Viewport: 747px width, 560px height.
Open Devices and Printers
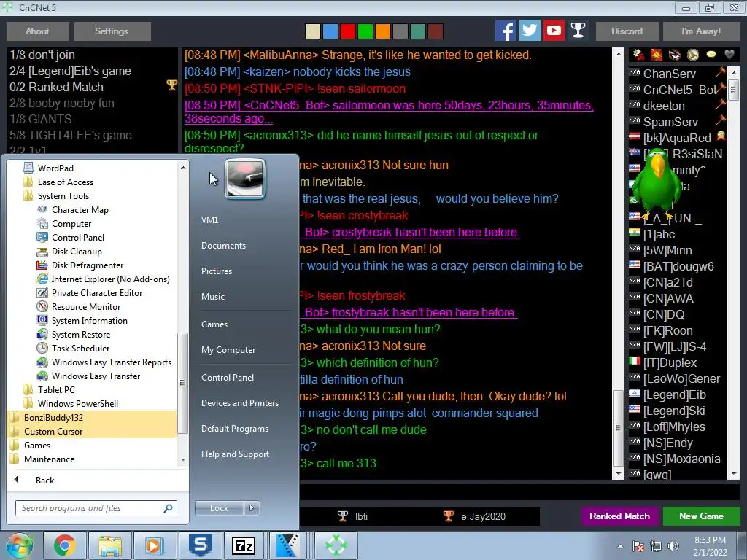click(x=240, y=402)
